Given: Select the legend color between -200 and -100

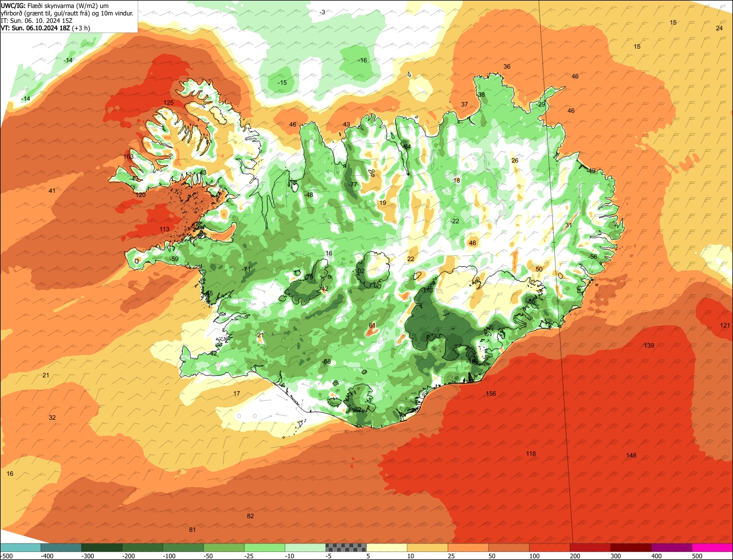Looking at the screenshot, I should (x=142, y=547).
